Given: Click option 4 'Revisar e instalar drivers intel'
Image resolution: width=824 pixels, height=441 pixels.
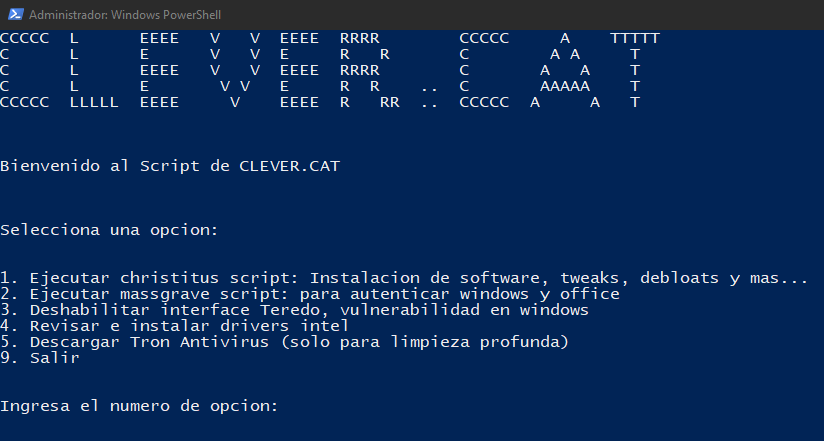Looking at the screenshot, I should (174, 326).
